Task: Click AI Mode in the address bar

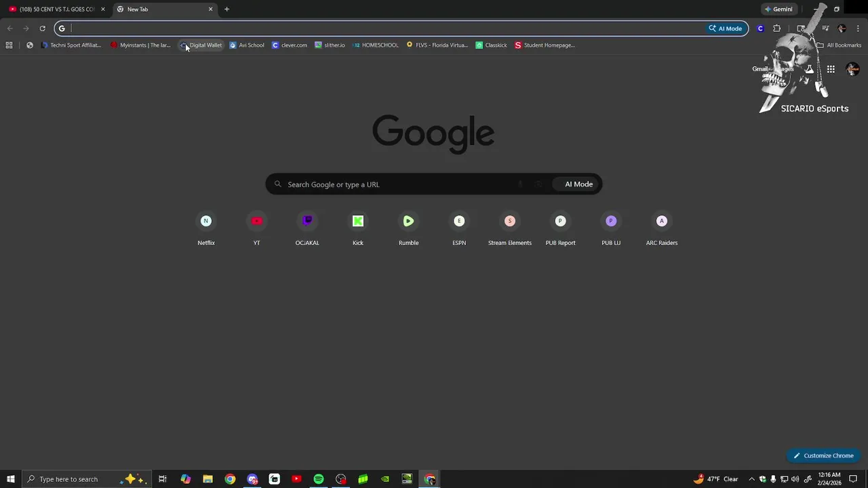Action: (x=726, y=28)
